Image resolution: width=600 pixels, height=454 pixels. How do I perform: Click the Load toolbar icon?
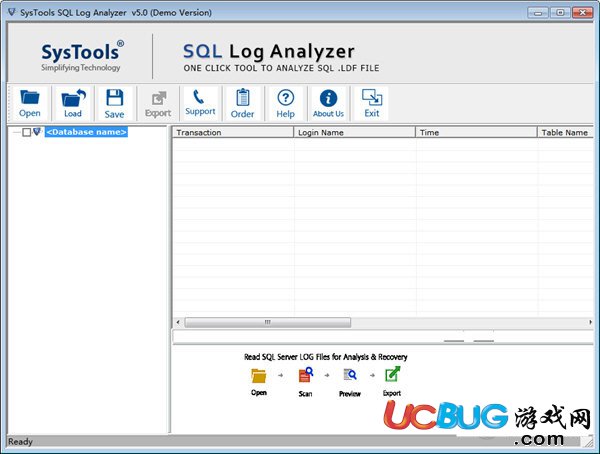[73, 103]
